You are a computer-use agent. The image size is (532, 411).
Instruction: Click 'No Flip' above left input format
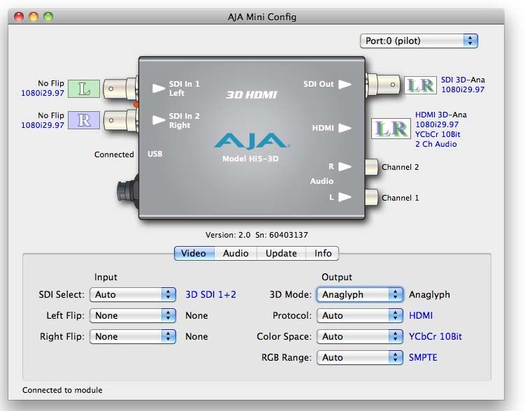click(x=51, y=83)
